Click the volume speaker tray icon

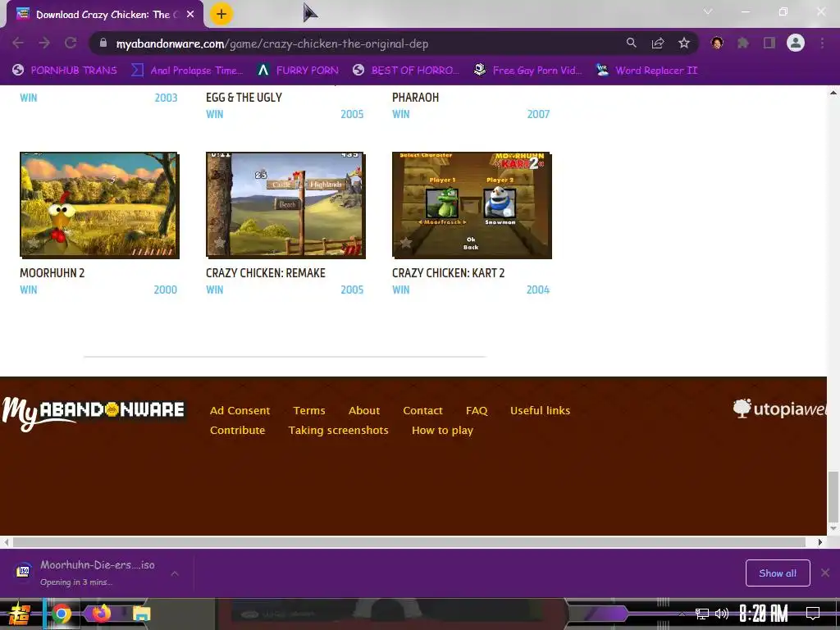pyautogui.click(x=722, y=614)
